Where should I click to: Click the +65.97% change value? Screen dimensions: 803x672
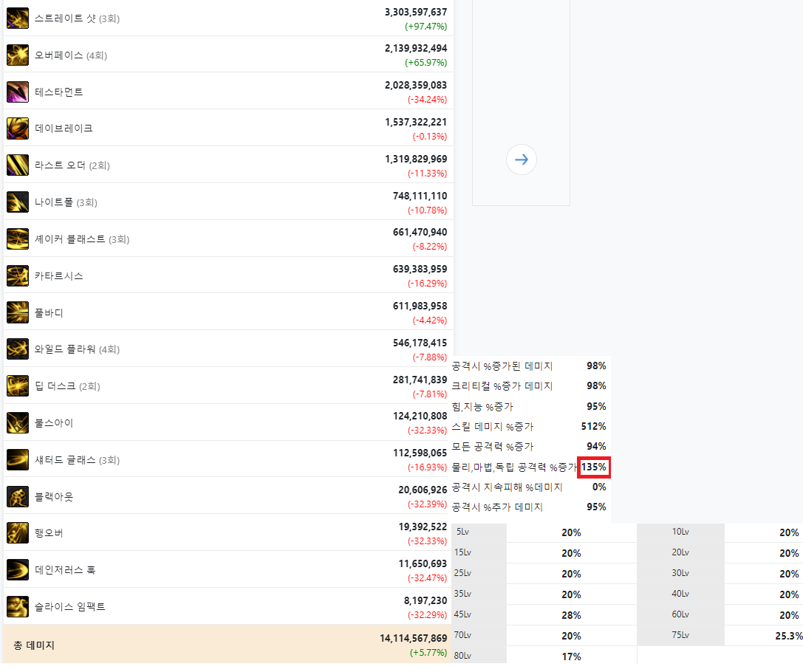point(426,63)
